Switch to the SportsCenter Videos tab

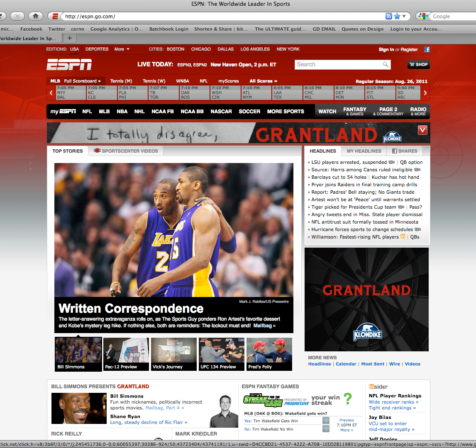126,151
